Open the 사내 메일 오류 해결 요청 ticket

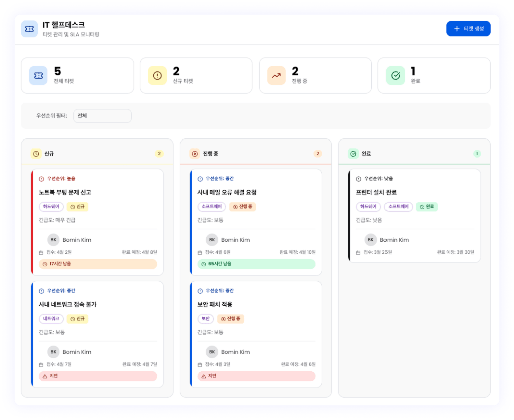[227, 192]
